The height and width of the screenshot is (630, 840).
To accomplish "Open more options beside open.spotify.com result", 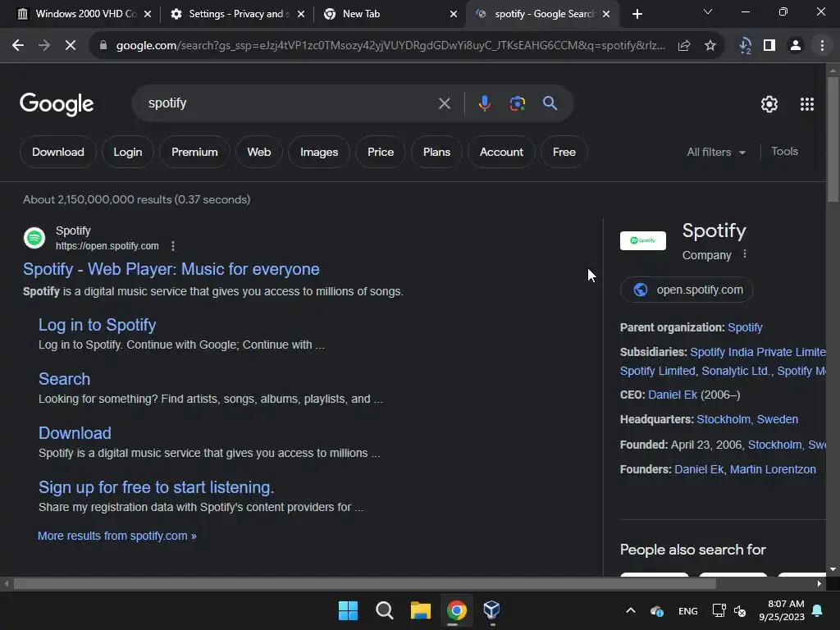I will [172, 246].
